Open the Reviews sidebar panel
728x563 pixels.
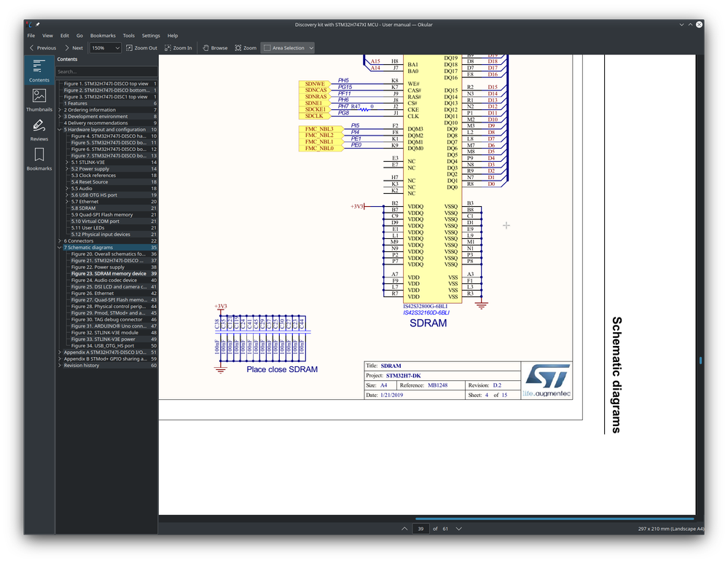click(x=39, y=130)
